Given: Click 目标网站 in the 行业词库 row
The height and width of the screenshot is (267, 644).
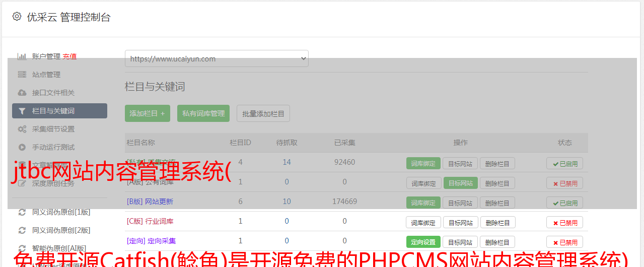Looking at the screenshot, I should 460,222.
